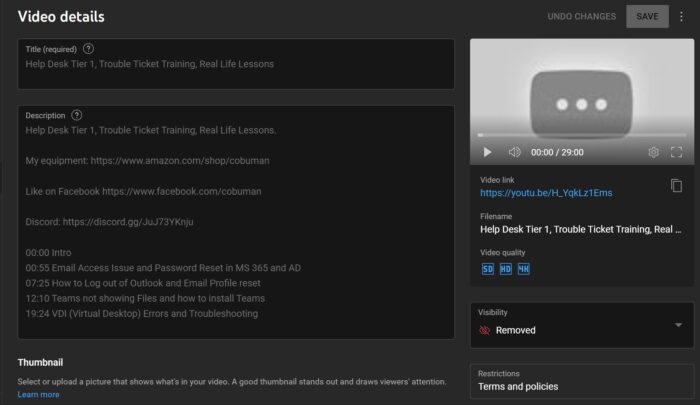Click the Video details heading
The width and height of the screenshot is (700, 405).
pos(61,17)
